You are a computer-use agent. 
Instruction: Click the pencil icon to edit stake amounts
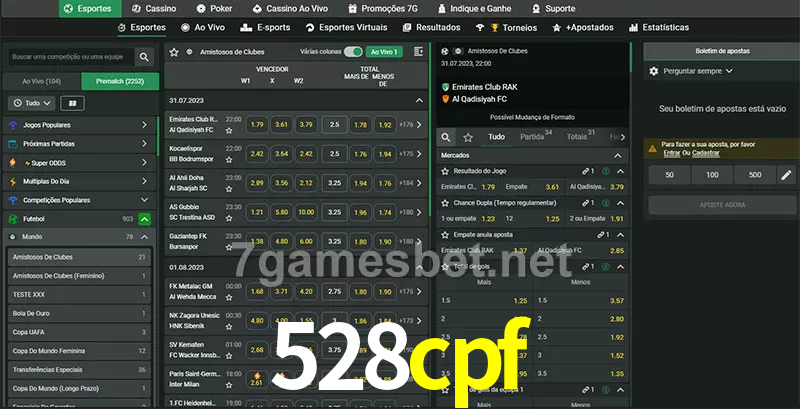[x=786, y=175]
